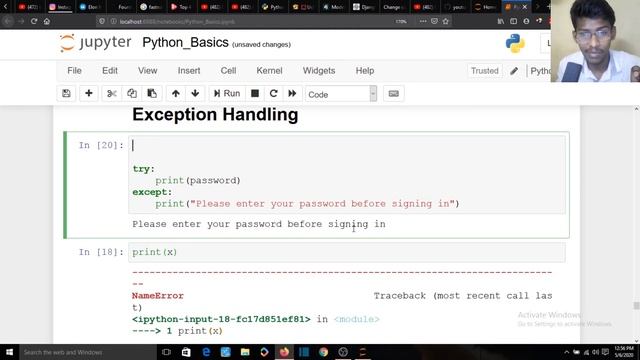Click the Jupyter logo
The image size is (640, 360).
pyautogui.click(x=96, y=43)
